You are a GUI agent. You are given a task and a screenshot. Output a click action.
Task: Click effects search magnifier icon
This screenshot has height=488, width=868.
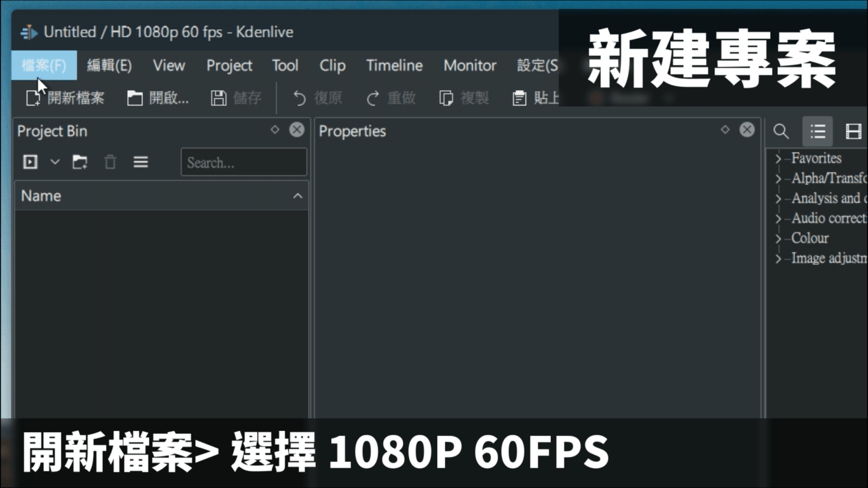click(782, 132)
